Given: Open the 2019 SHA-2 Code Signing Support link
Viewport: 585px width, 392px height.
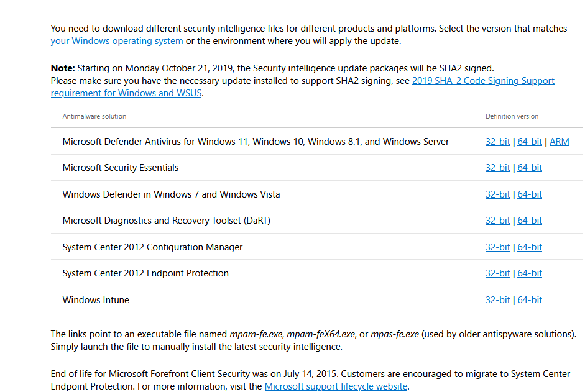Looking at the screenshot, I should click(483, 81).
